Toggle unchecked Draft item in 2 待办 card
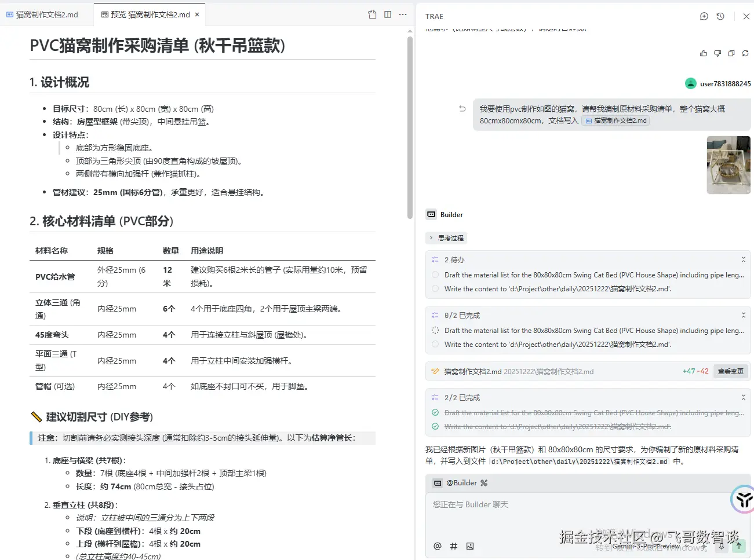Image resolution: width=754 pixels, height=560 pixels. coord(435,275)
